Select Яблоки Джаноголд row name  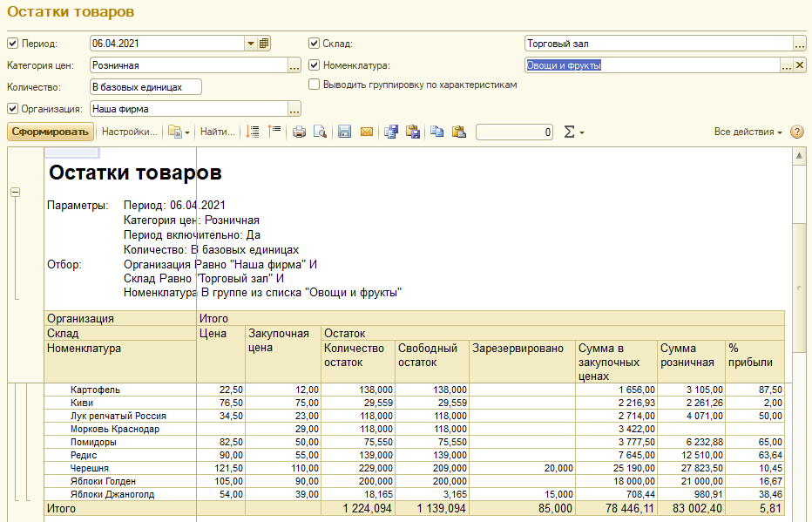tap(112, 494)
